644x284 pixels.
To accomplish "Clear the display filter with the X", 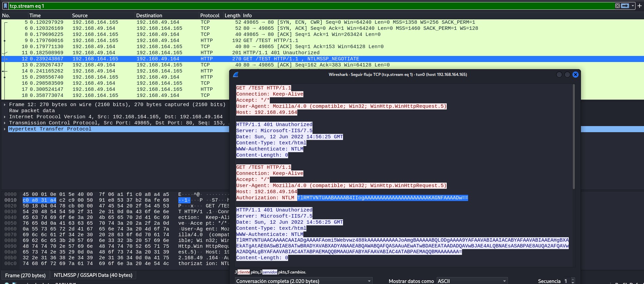I will (x=618, y=6).
